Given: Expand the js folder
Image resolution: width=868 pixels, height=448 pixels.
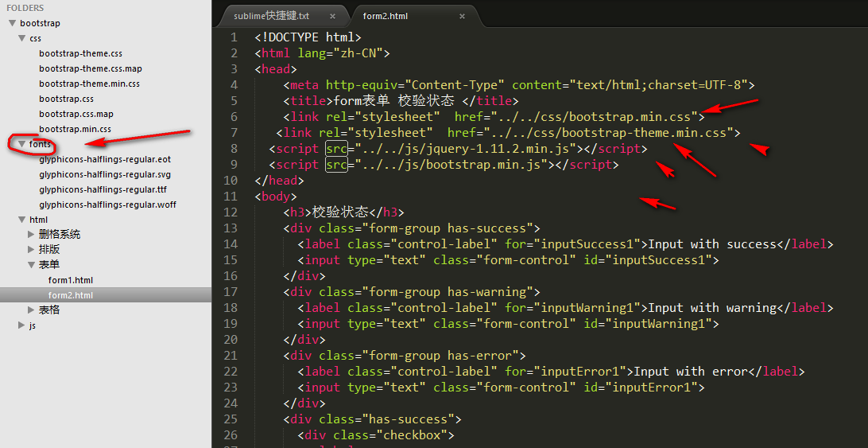Looking at the screenshot, I should [21, 325].
